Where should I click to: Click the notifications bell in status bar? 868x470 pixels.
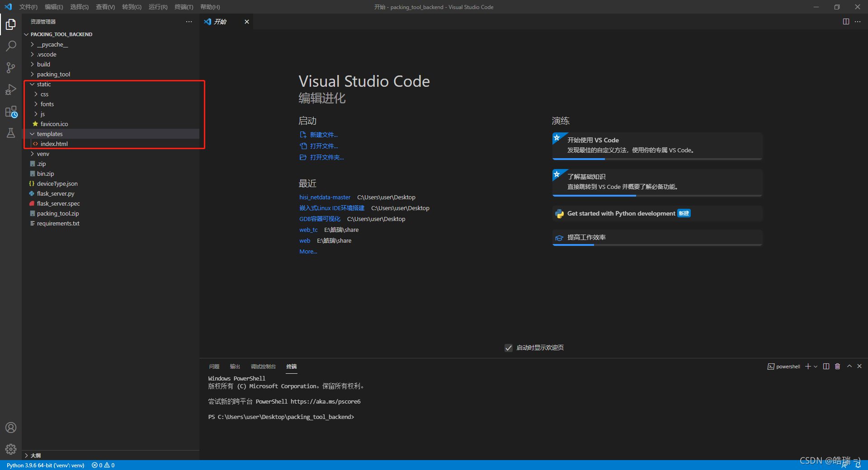(858, 465)
